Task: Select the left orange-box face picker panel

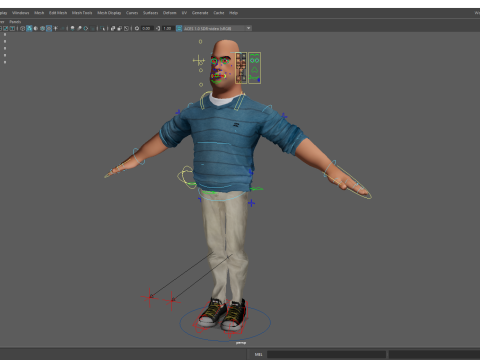Action: (x=241, y=68)
